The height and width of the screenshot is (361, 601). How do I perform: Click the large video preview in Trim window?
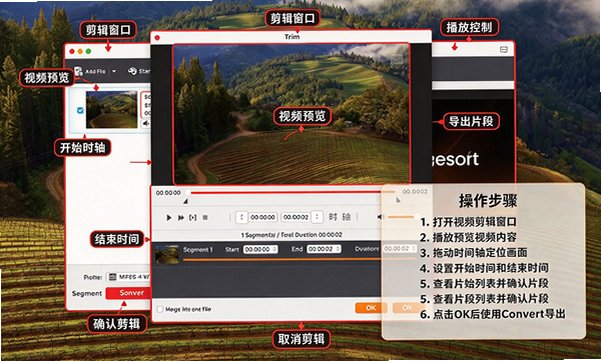tap(291, 114)
